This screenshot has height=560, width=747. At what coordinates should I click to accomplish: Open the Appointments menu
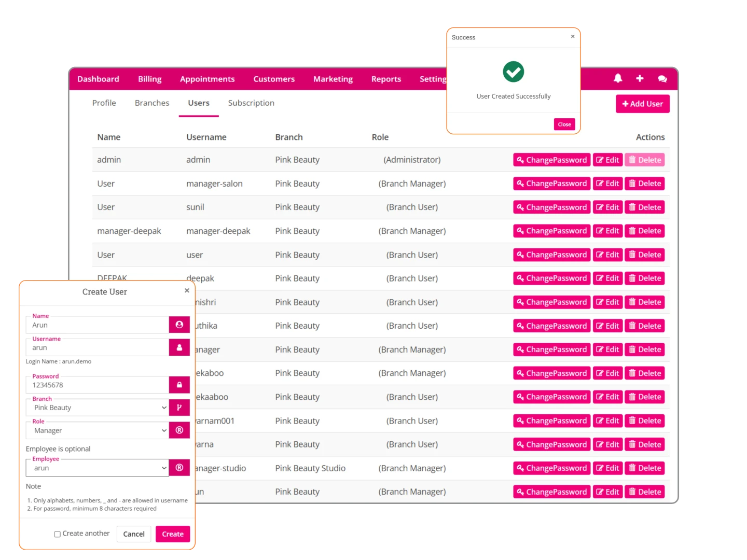208,79
